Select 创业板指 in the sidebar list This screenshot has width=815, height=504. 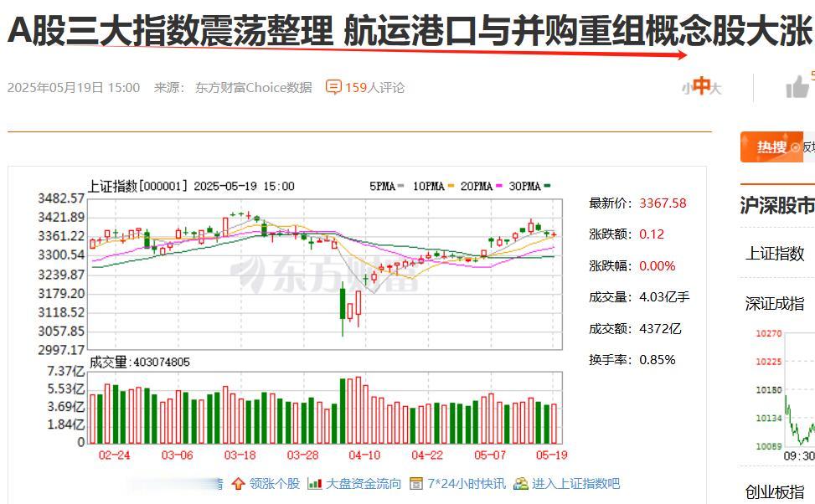(775, 491)
